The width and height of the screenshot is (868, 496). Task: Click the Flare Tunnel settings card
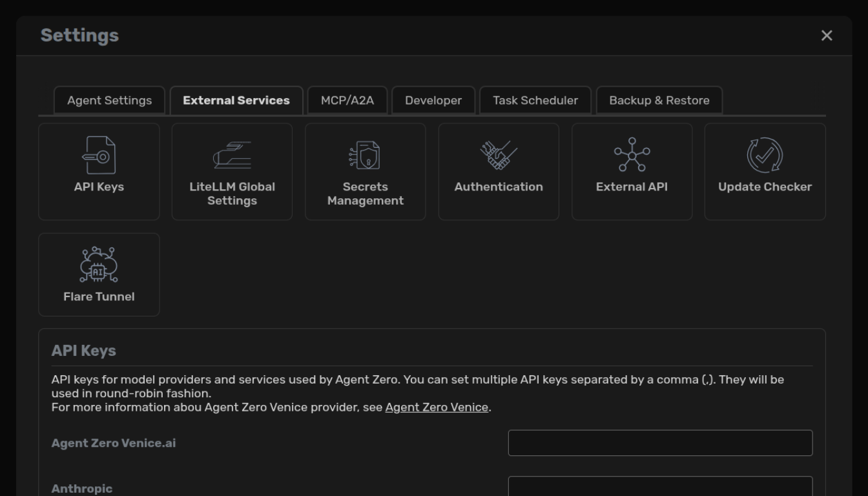pos(99,274)
